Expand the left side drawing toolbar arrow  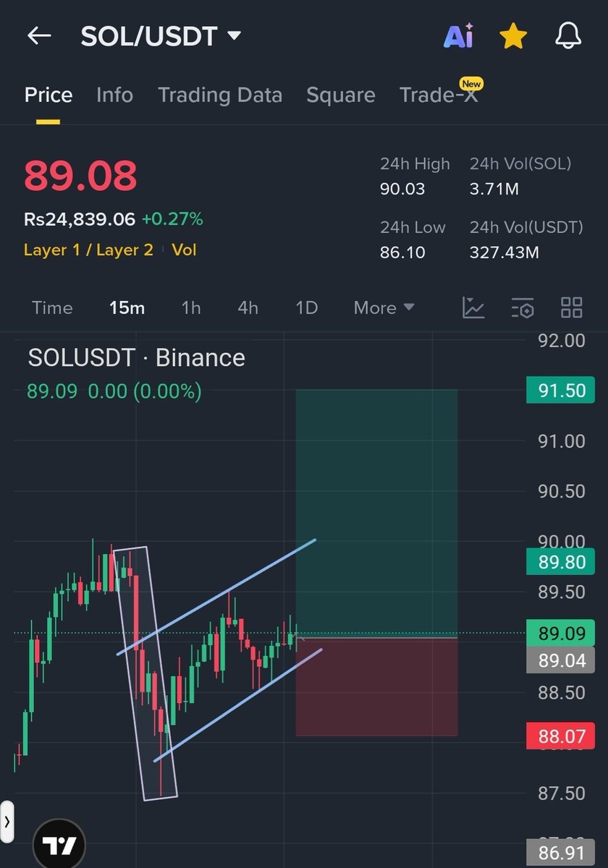point(7,822)
